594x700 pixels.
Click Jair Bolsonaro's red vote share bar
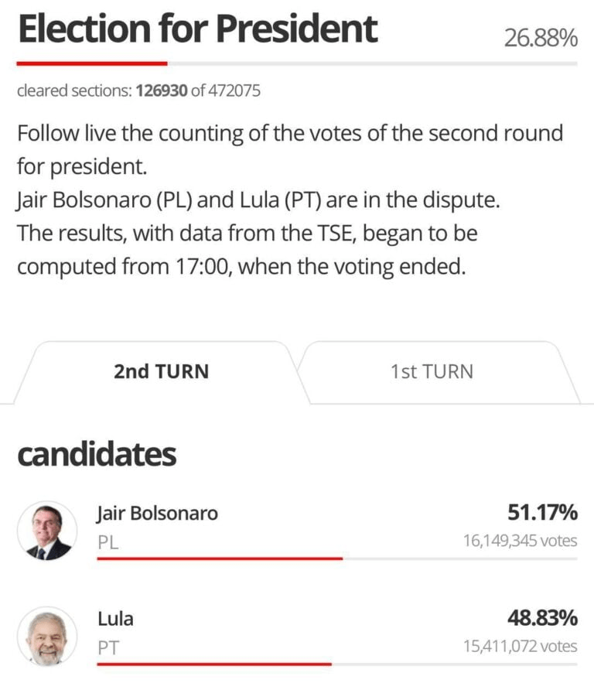tap(220, 558)
